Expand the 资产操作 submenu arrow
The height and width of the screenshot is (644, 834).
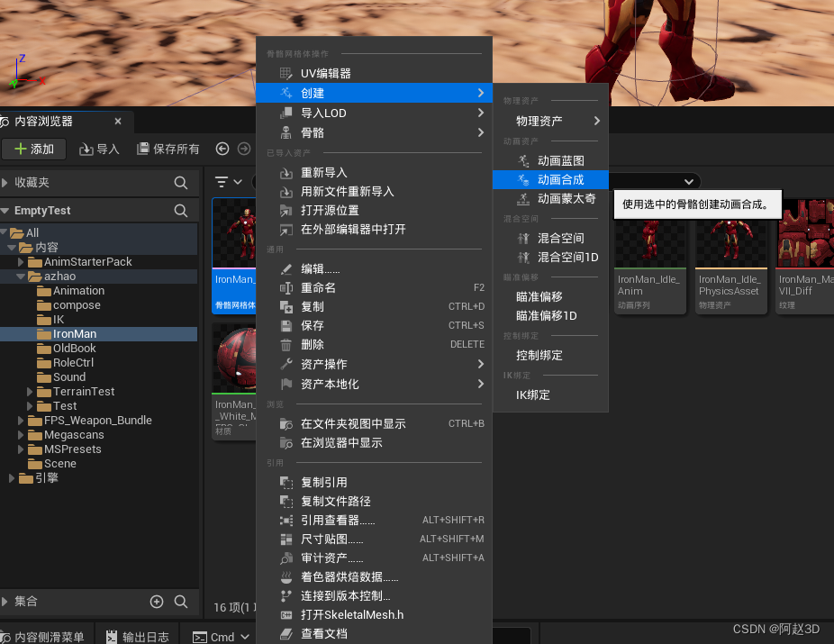pos(481,364)
